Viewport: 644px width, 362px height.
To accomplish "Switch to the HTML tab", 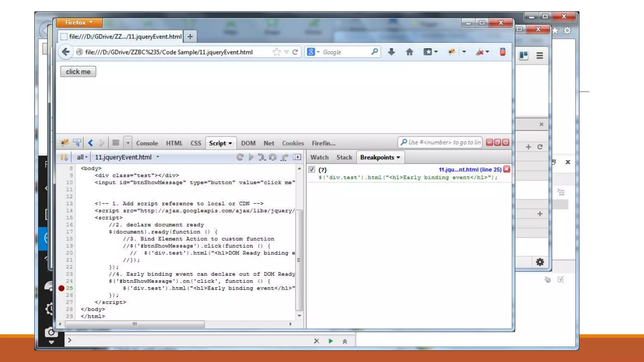I will coord(174,143).
